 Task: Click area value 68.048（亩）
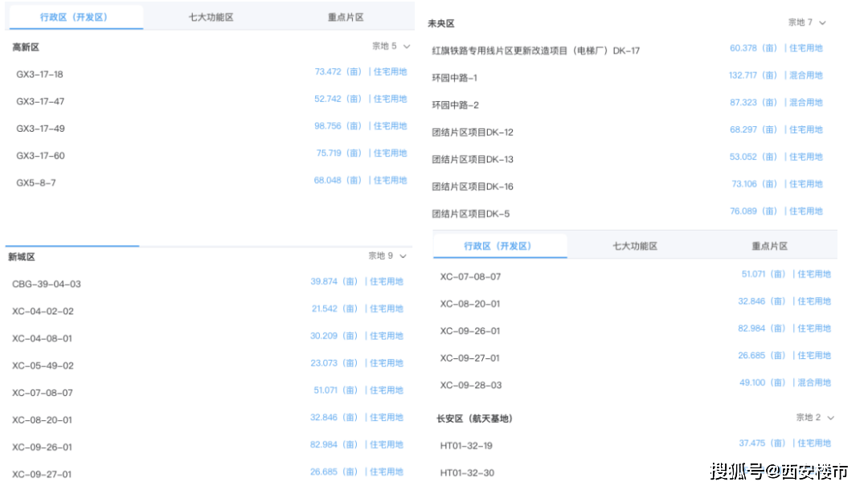click(338, 180)
